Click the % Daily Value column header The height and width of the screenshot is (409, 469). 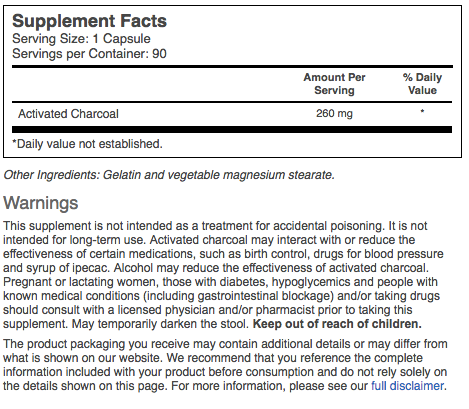pyautogui.click(x=422, y=84)
